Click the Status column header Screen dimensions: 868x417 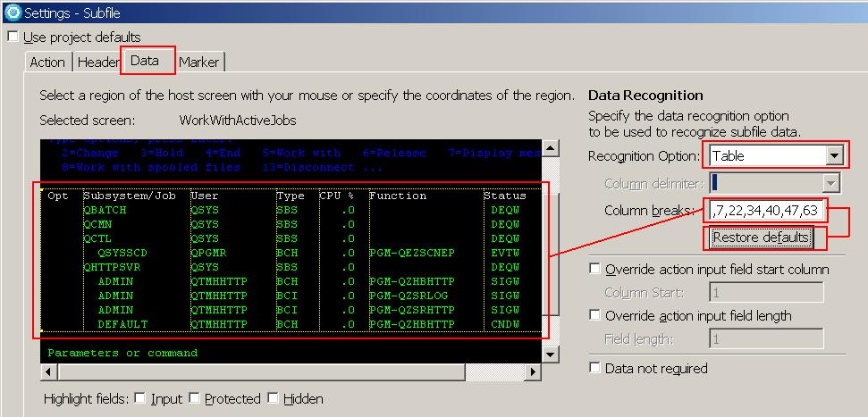click(505, 196)
